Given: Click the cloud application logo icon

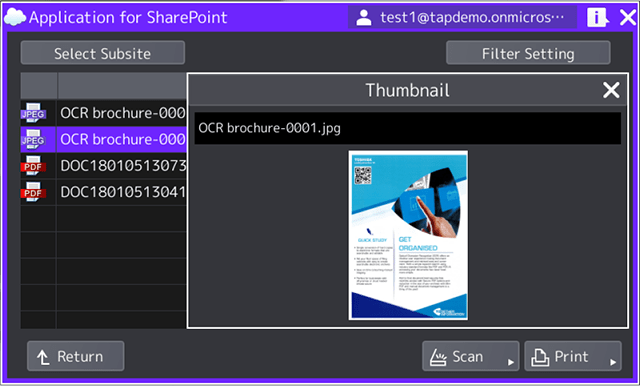Looking at the screenshot, I should point(15,17).
